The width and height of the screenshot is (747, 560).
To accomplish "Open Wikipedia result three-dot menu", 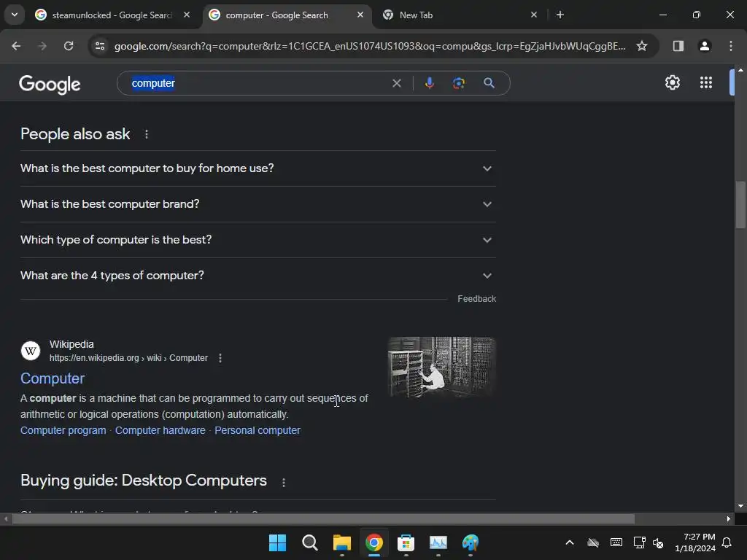I will (x=220, y=358).
